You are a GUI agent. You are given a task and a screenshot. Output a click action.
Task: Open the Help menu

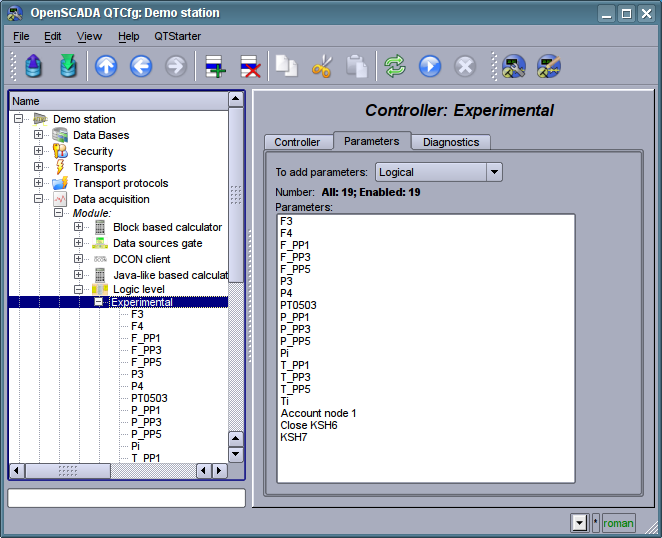tap(129, 36)
